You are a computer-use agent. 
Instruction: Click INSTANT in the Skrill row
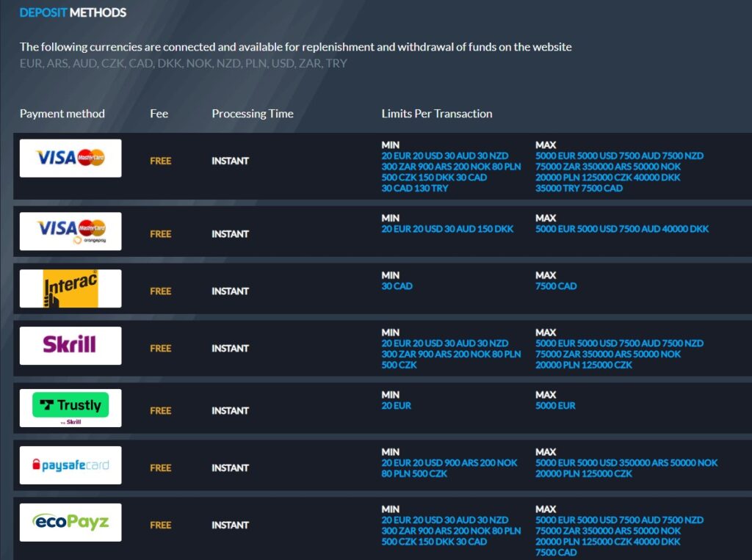pos(230,348)
